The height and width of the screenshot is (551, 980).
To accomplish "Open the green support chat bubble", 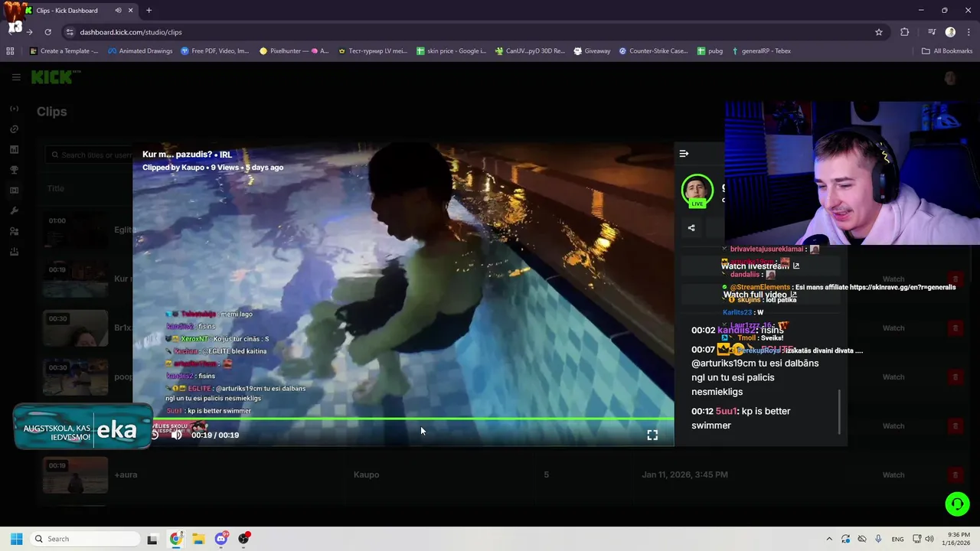I will 957,504.
